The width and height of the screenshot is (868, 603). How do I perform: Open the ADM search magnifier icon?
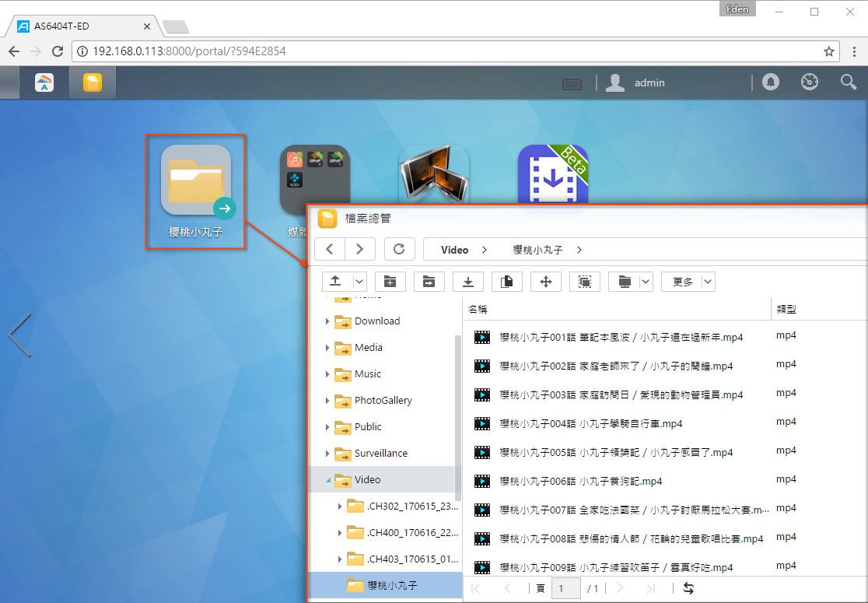point(848,82)
